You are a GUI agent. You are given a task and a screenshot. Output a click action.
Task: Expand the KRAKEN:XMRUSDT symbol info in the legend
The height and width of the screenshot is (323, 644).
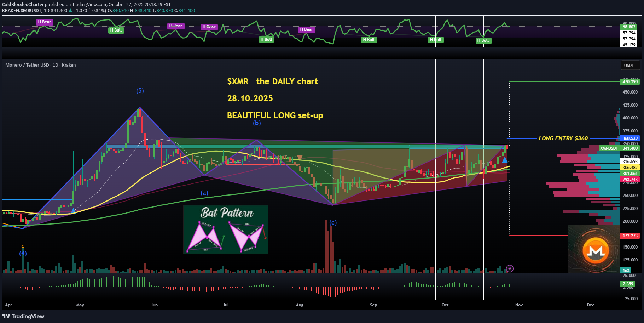tap(22, 10)
